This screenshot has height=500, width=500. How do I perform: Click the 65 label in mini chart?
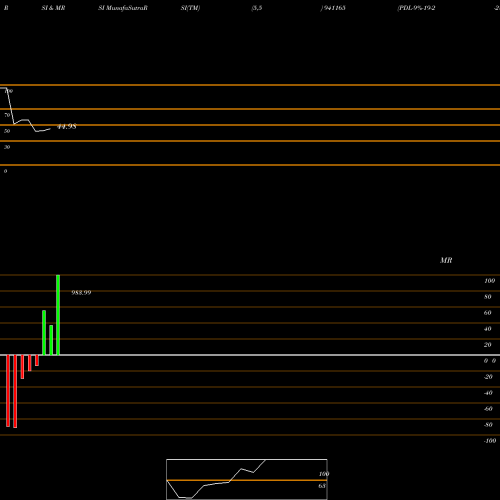tap(322, 486)
